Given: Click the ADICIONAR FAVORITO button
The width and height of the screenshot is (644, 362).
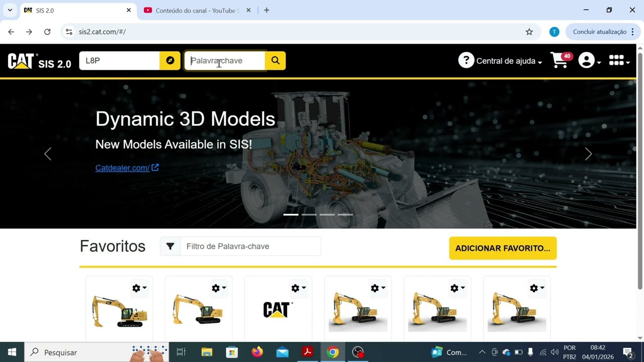Looking at the screenshot, I should pyautogui.click(x=503, y=248).
